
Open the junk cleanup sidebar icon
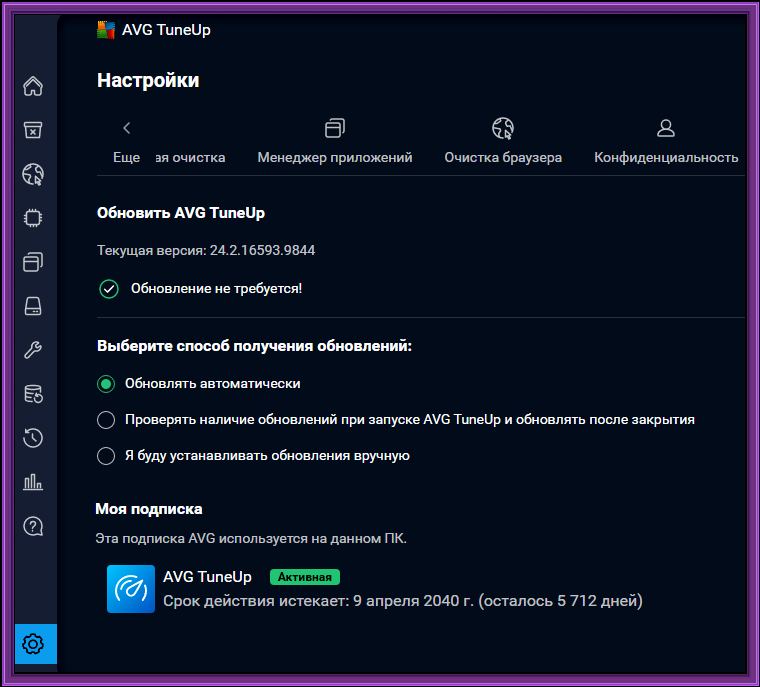[x=33, y=130]
